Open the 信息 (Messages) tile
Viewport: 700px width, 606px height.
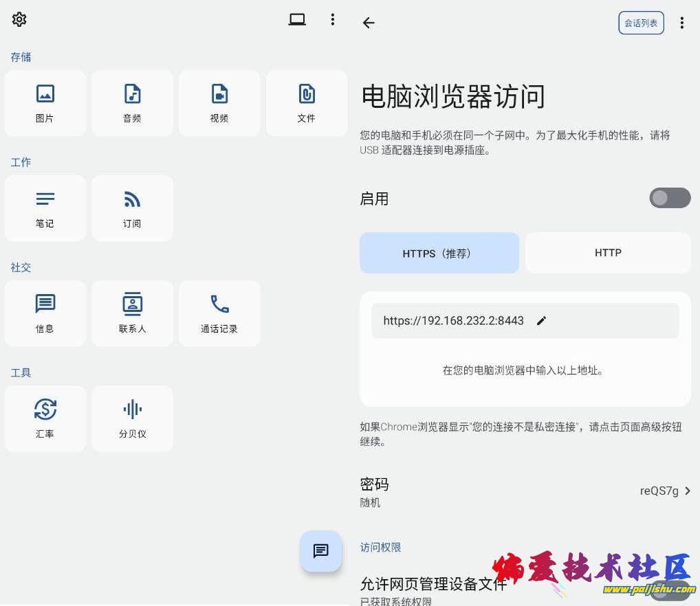pyautogui.click(x=45, y=313)
